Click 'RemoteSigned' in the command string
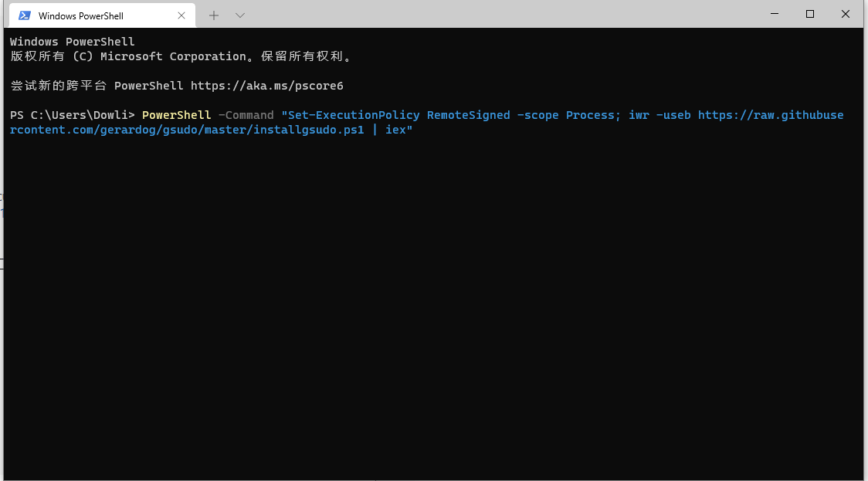868x481 pixels. (x=468, y=115)
